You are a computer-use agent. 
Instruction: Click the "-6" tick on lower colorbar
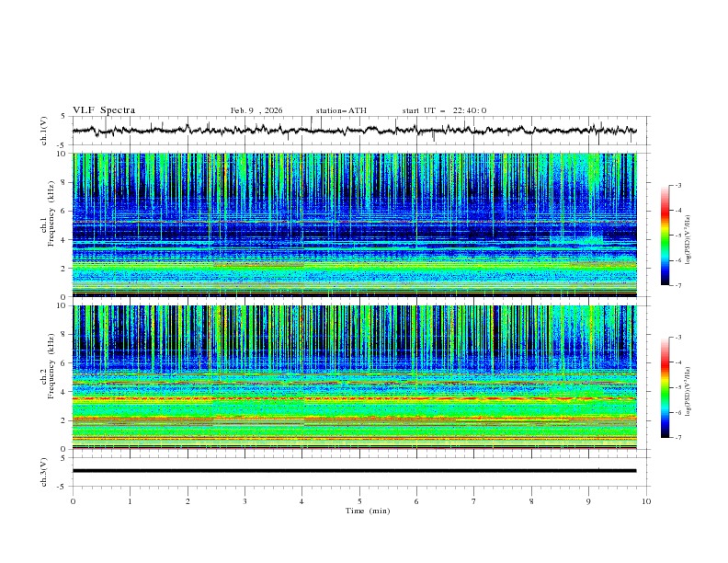[678, 412]
